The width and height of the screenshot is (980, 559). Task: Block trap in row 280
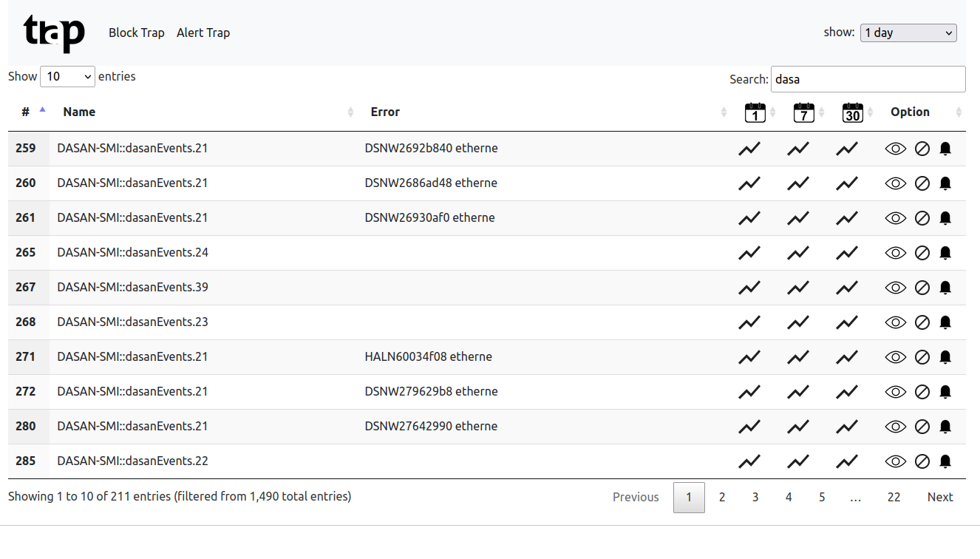pos(922,427)
